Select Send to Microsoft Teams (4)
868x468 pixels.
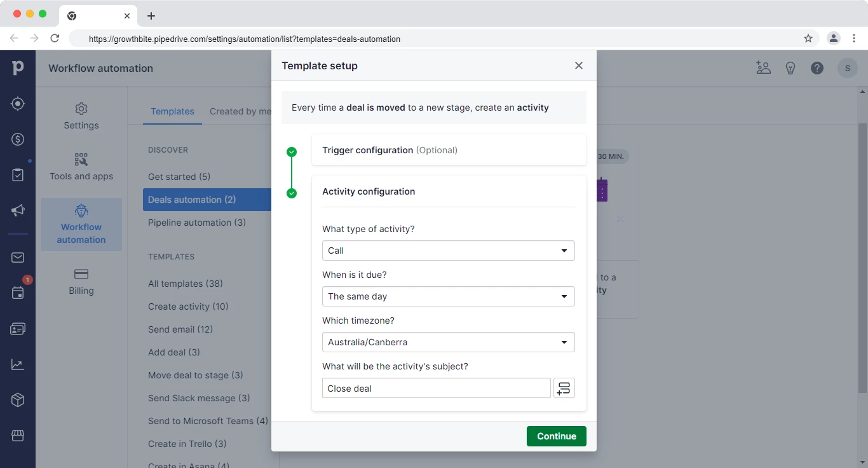point(207,421)
